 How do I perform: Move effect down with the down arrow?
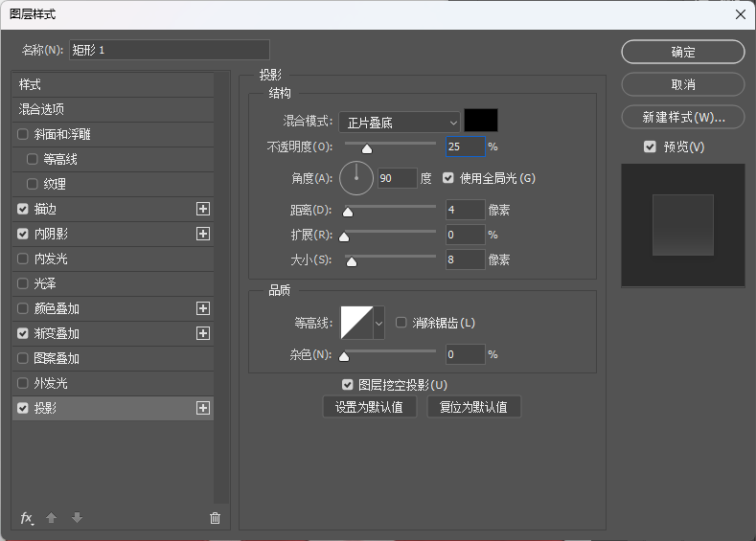coord(77,518)
